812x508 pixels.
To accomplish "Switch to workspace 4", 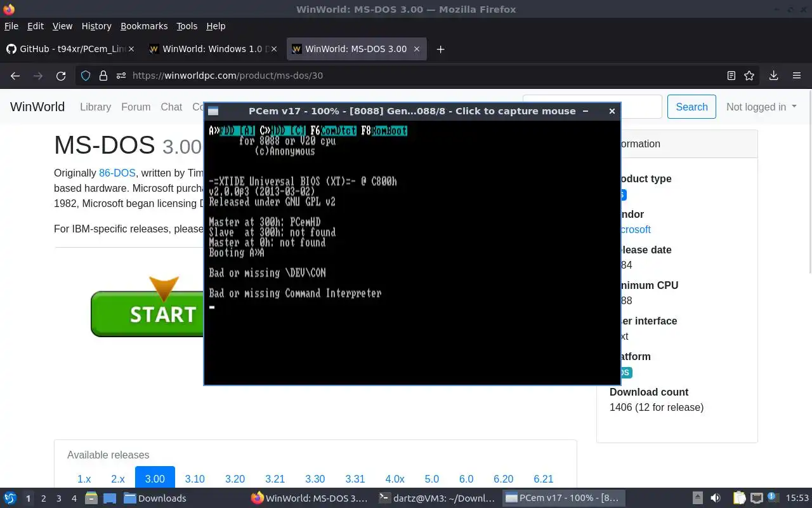I will pos(74,498).
